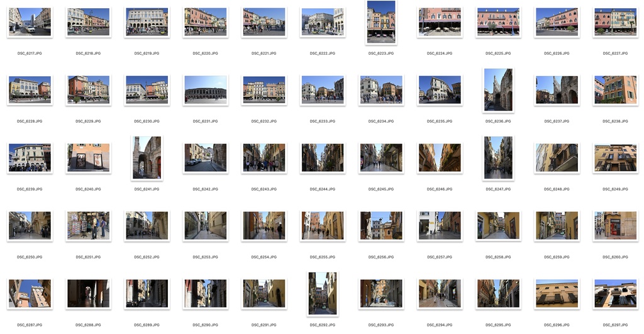Screen dimensions: 644x334
Task: Click the DSC_6240.JPG thumbnail
Action: (88, 158)
